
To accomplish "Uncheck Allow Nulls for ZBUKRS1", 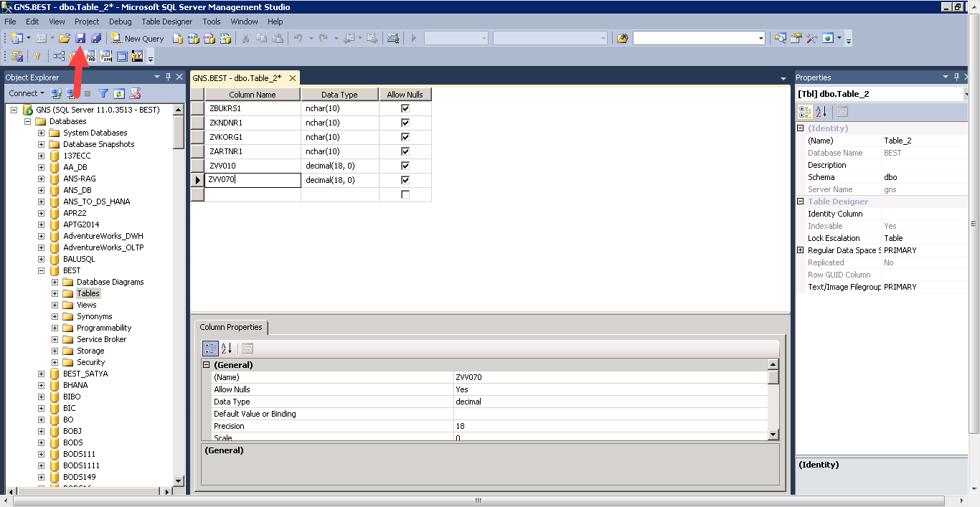I will point(405,108).
